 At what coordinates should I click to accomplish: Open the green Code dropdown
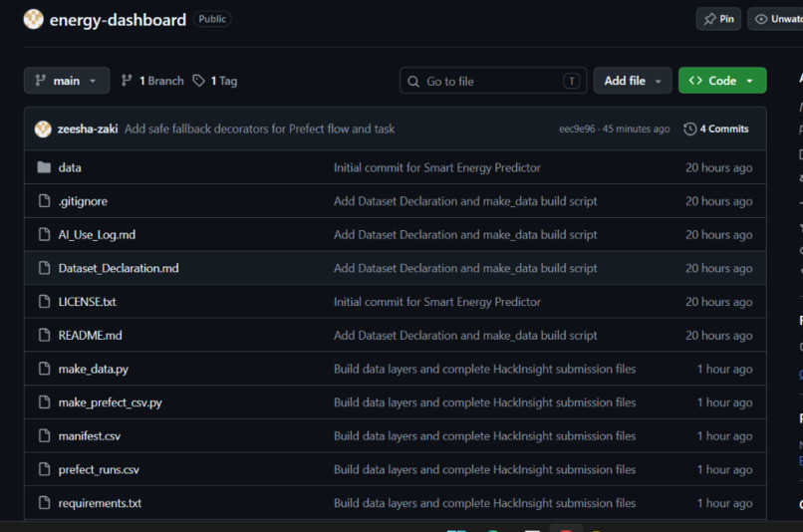pos(722,81)
